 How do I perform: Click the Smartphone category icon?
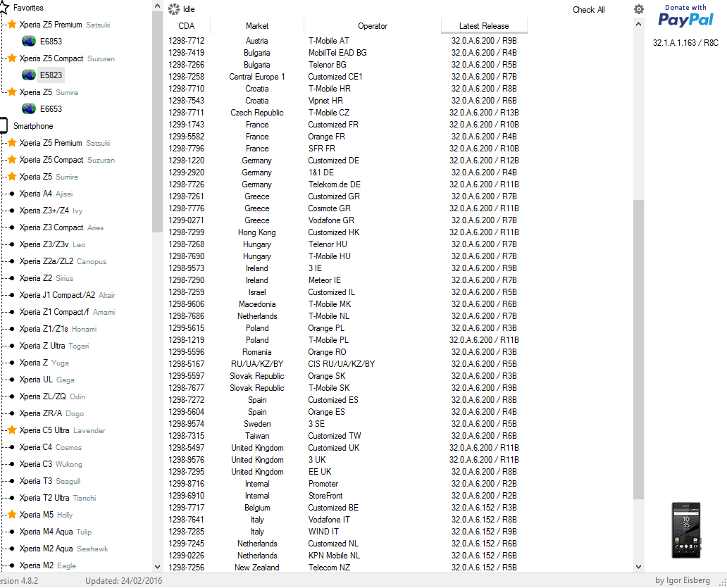tap(3, 126)
